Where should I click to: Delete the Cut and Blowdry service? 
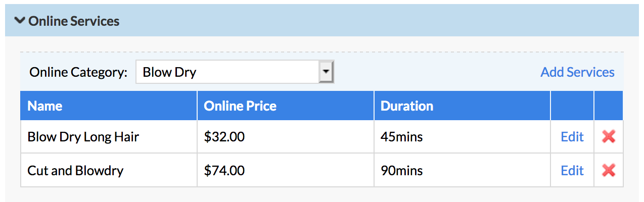[x=609, y=171]
